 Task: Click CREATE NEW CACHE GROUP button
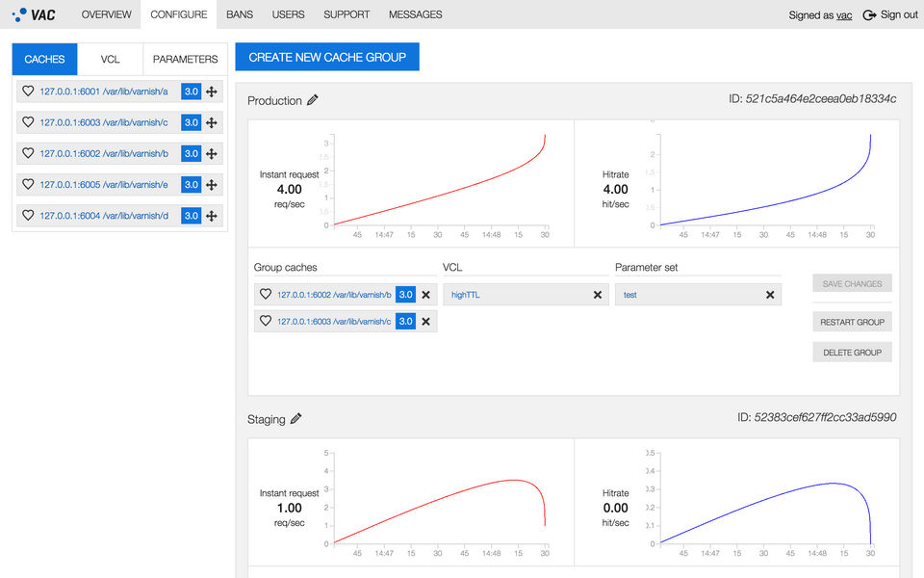pos(327,57)
